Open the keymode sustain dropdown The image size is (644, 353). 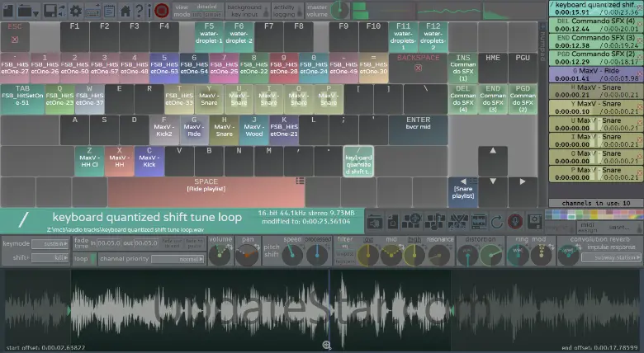pos(50,244)
